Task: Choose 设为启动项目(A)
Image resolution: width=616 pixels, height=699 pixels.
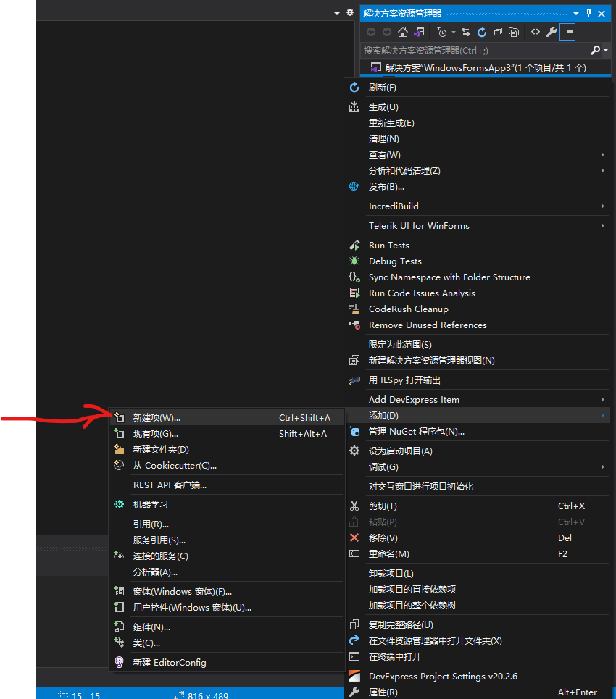Action: tap(478, 451)
